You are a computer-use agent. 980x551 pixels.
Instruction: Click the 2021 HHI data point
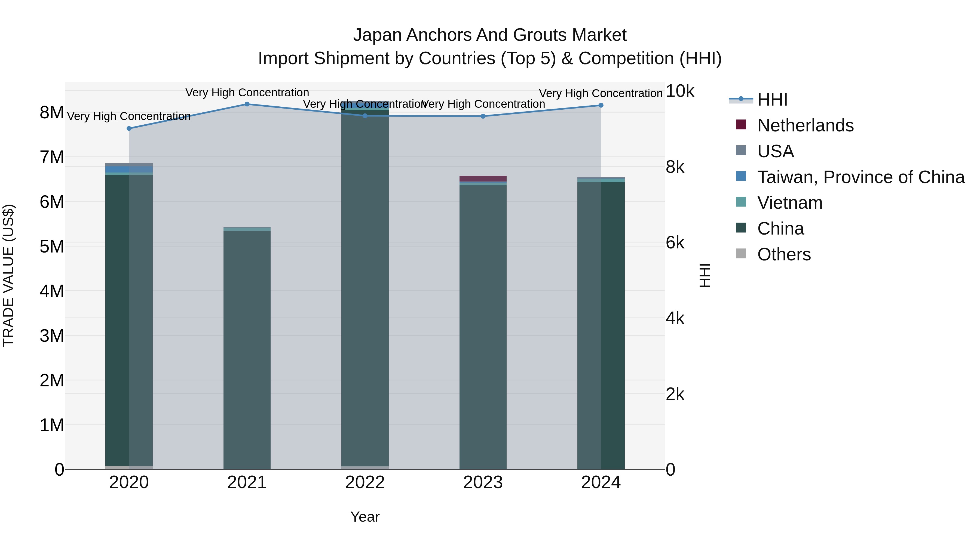point(247,104)
